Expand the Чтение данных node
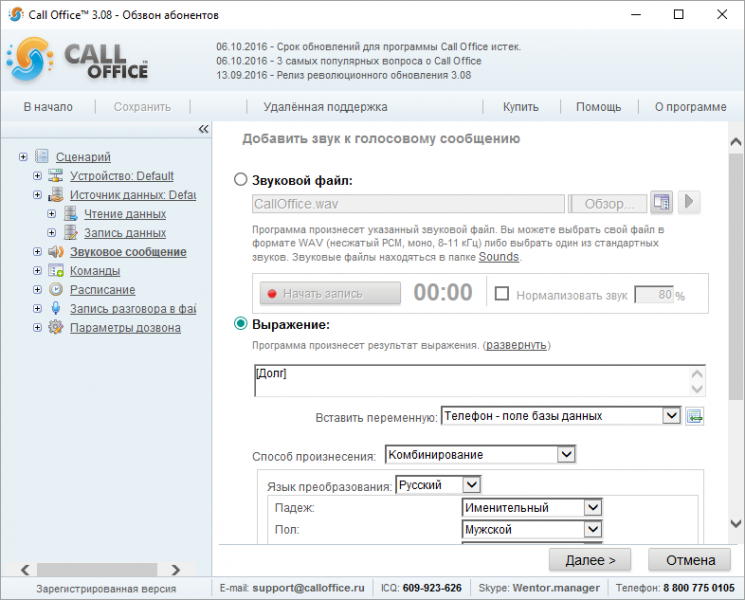 (51, 214)
